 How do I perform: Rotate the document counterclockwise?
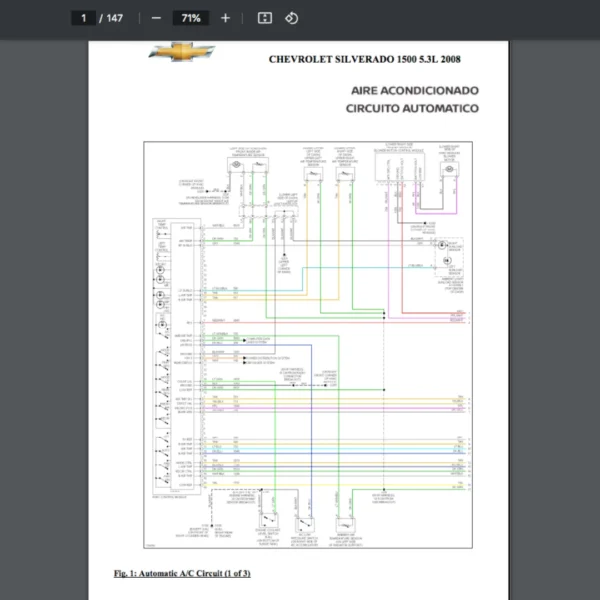tap(292, 18)
